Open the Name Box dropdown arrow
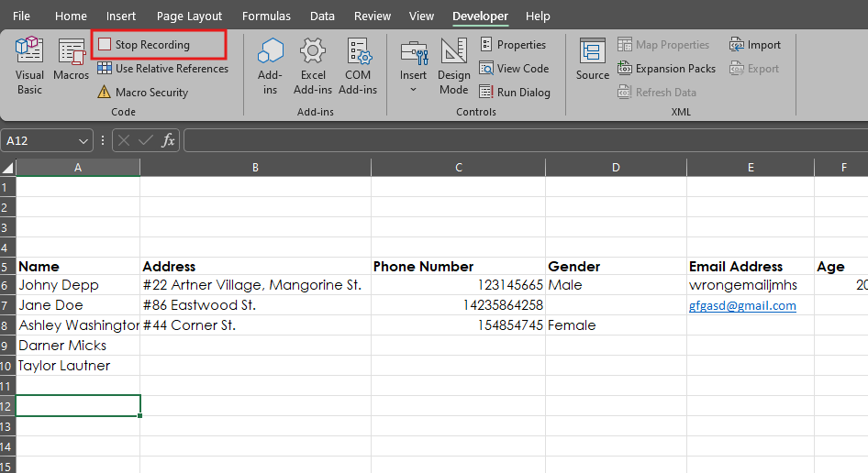Image resolution: width=868 pixels, height=473 pixels. pyautogui.click(x=84, y=141)
